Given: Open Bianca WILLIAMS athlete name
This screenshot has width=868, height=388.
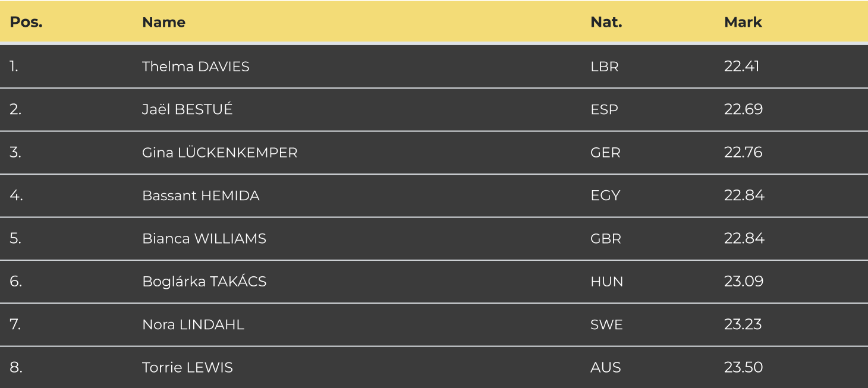Looking at the screenshot, I should [204, 239].
